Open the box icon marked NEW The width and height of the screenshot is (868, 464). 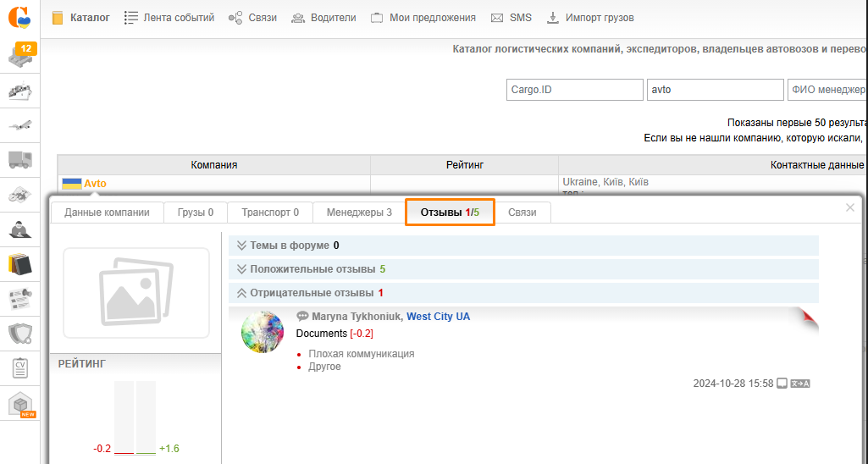click(x=19, y=405)
